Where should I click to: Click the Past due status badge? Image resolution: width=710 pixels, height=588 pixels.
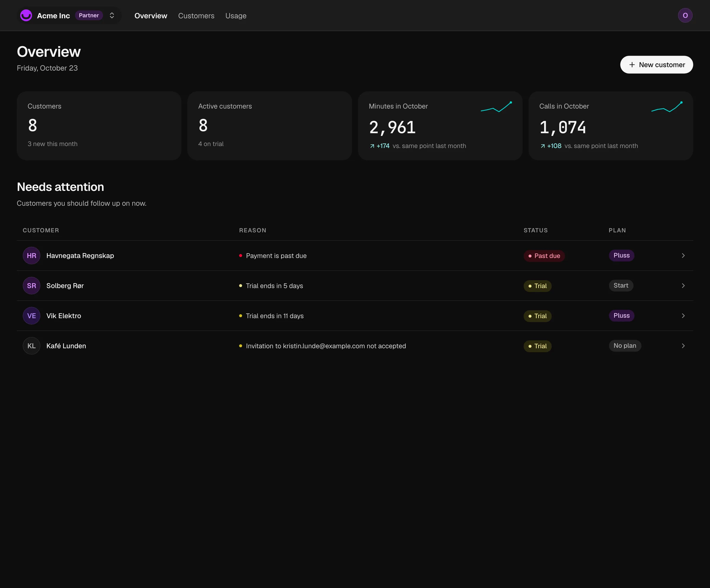(544, 256)
